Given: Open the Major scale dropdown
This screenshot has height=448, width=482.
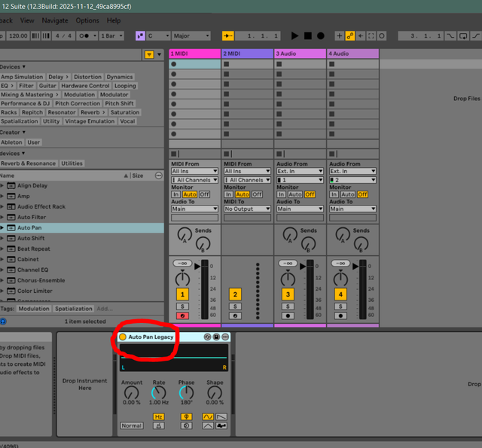Looking at the screenshot, I should 191,36.
